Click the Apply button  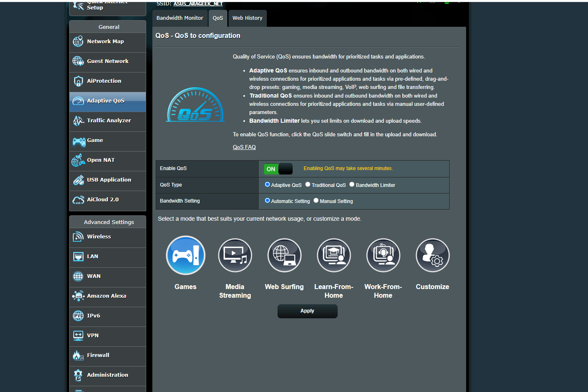coord(307,311)
